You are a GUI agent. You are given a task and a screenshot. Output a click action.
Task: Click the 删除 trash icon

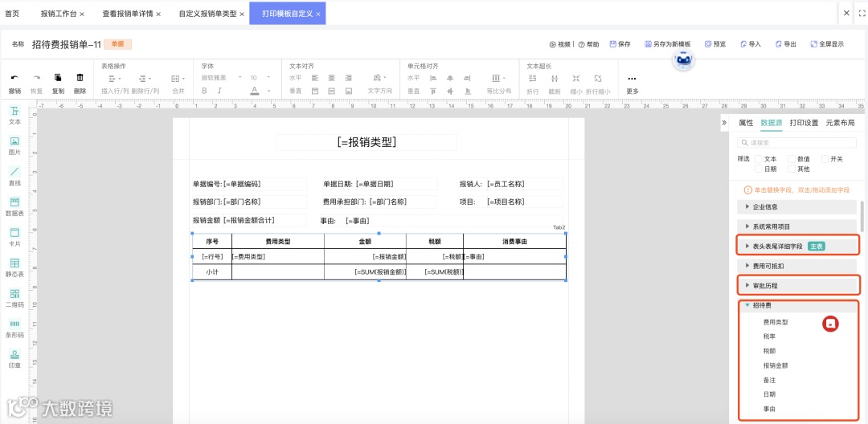point(80,78)
